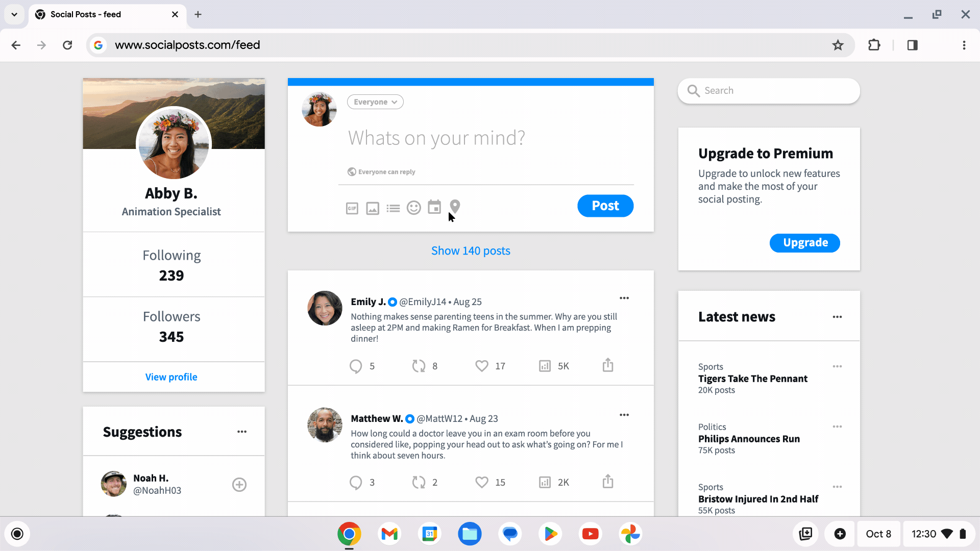Insert a poll list in composer
Screen dimensions: 980x551
393,208
